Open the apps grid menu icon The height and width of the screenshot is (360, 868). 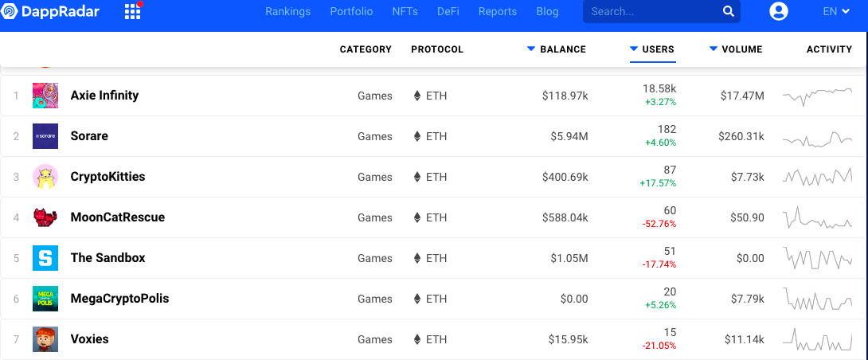(x=133, y=12)
